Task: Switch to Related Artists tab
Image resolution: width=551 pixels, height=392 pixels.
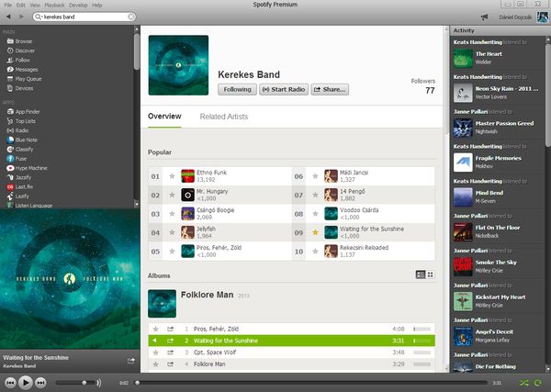Action: point(224,117)
